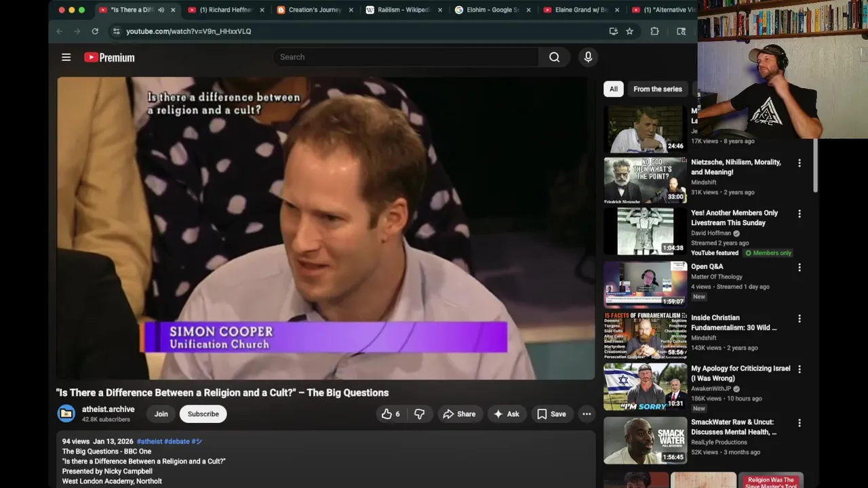Close the 'Is There a Diff' tab

pos(173,10)
